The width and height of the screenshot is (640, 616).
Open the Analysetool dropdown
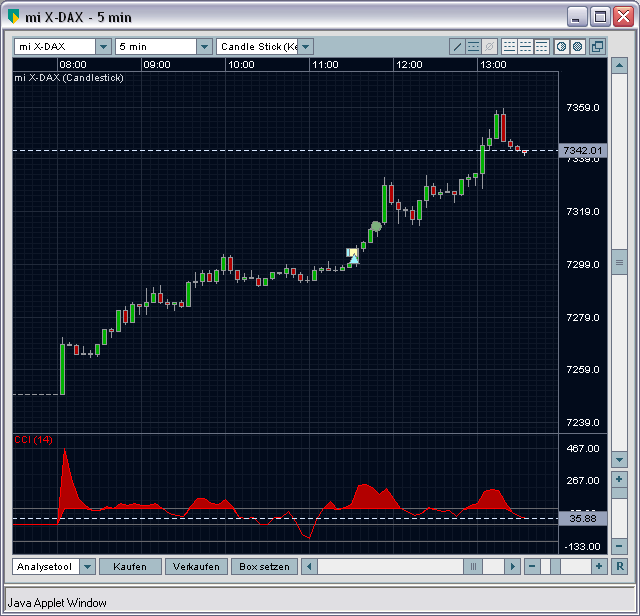tap(87, 567)
